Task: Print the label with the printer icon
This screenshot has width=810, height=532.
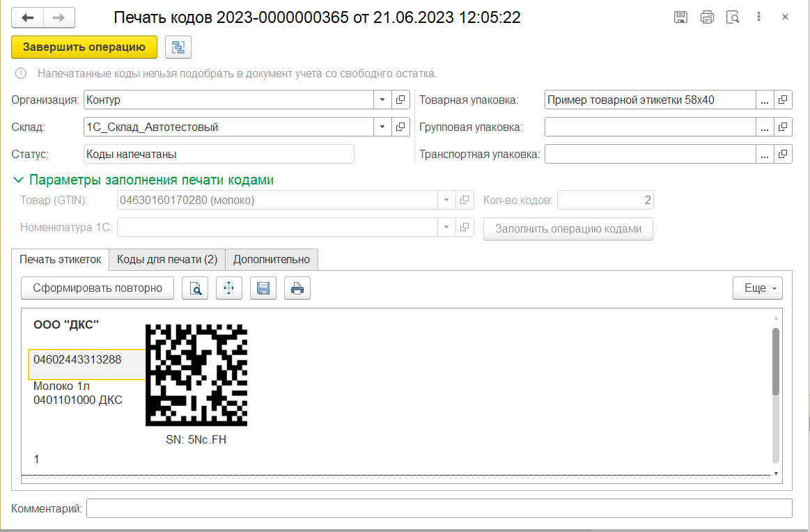Action: coord(297,288)
